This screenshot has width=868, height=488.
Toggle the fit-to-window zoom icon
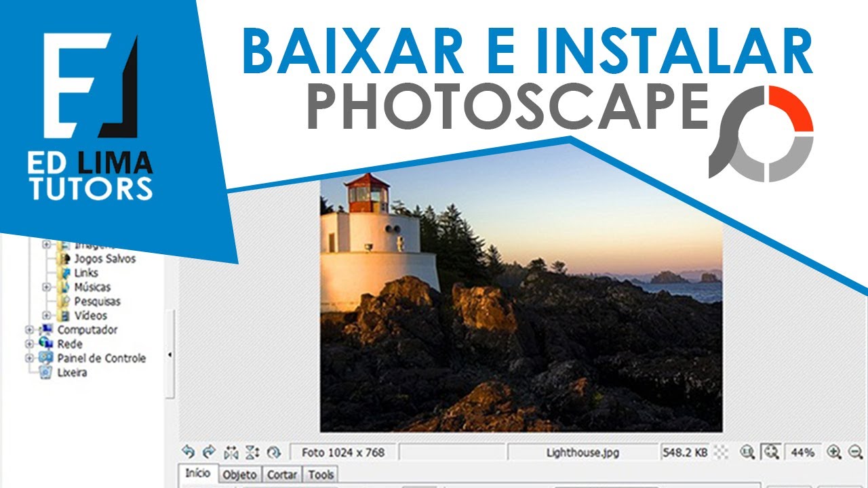point(770,452)
